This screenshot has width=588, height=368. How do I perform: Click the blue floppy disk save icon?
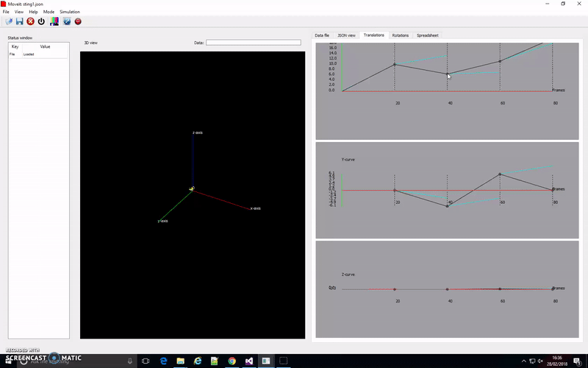pos(20,21)
